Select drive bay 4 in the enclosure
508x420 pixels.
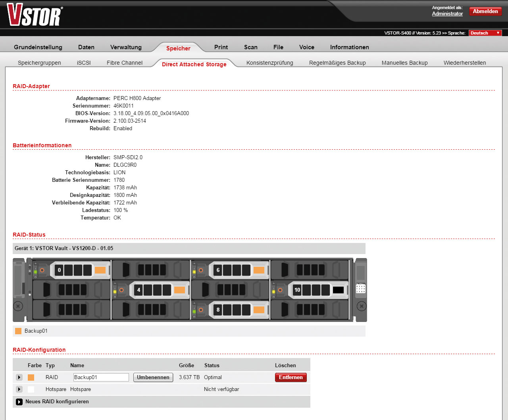point(151,290)
